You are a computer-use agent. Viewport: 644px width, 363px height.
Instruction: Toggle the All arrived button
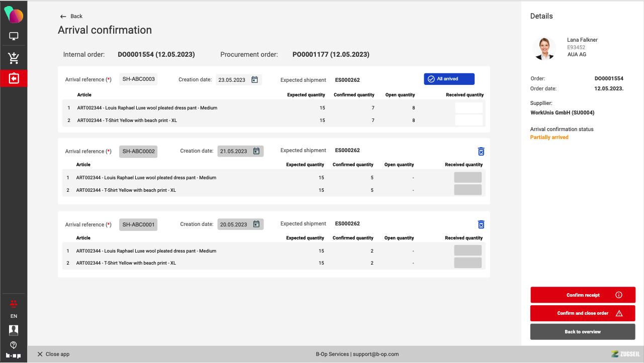[x=448, y=79]
